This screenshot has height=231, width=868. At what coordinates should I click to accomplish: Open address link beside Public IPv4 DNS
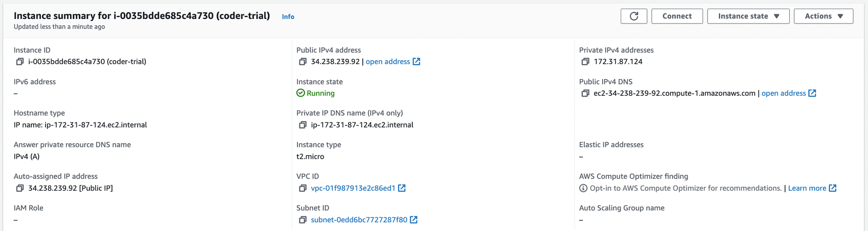(789, 93)
